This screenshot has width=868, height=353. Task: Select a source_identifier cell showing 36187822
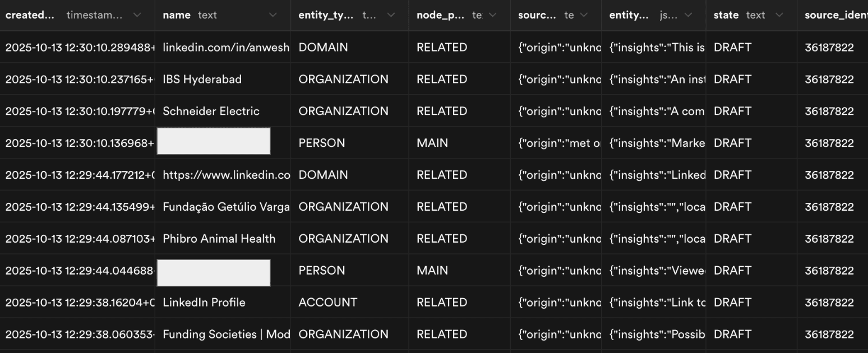[829, 47]
